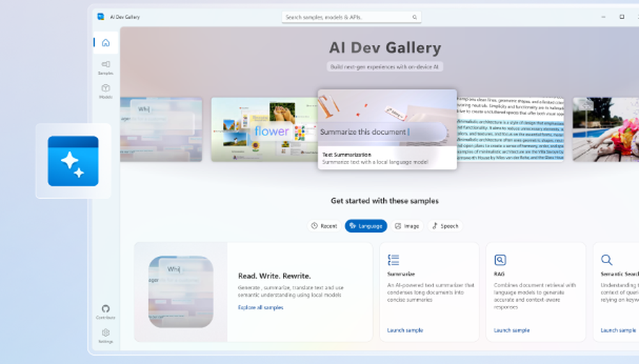This screenshot has width=639, height=364.
Task: Launch sample for RAG card
Action: click(511, 330)
